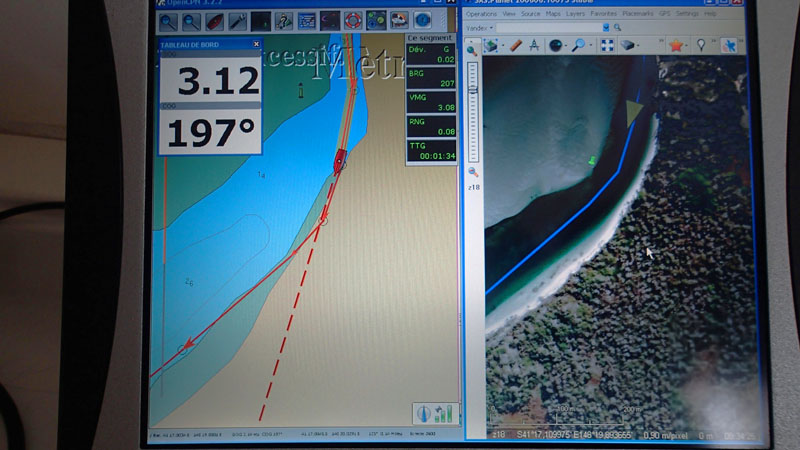This screenshot has height=450, width=800.
Task: Open the blue About info icon
Action: (422, 20)
